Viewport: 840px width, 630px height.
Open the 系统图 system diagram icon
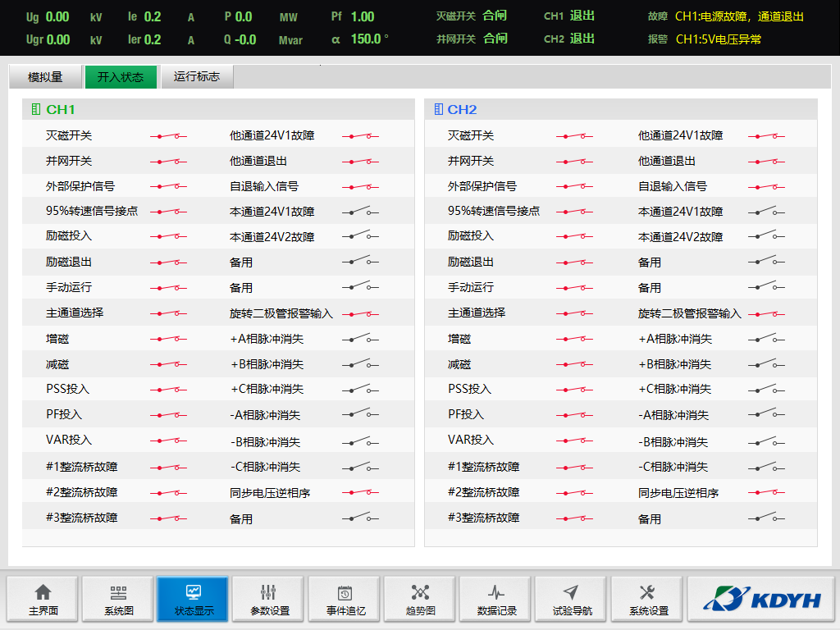click(119, 593)
